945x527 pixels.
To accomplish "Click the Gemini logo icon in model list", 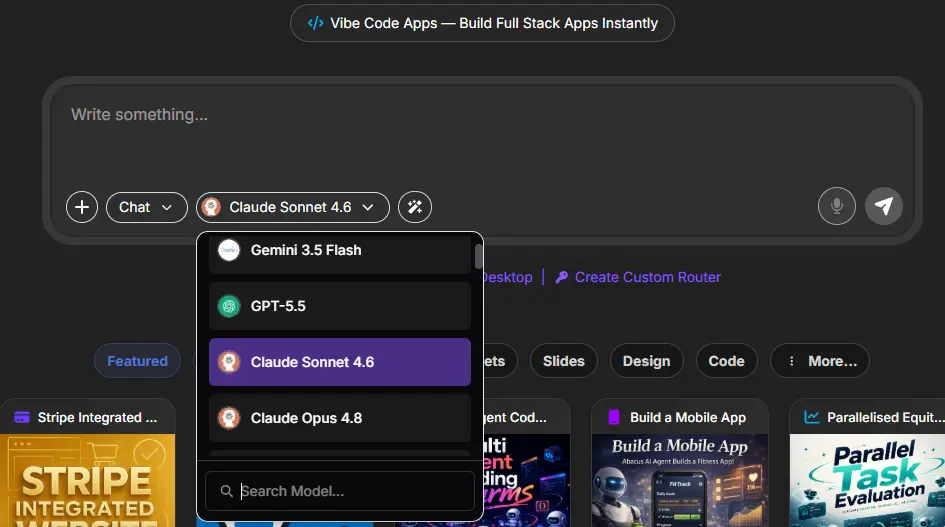I will [x=229, y=250].
